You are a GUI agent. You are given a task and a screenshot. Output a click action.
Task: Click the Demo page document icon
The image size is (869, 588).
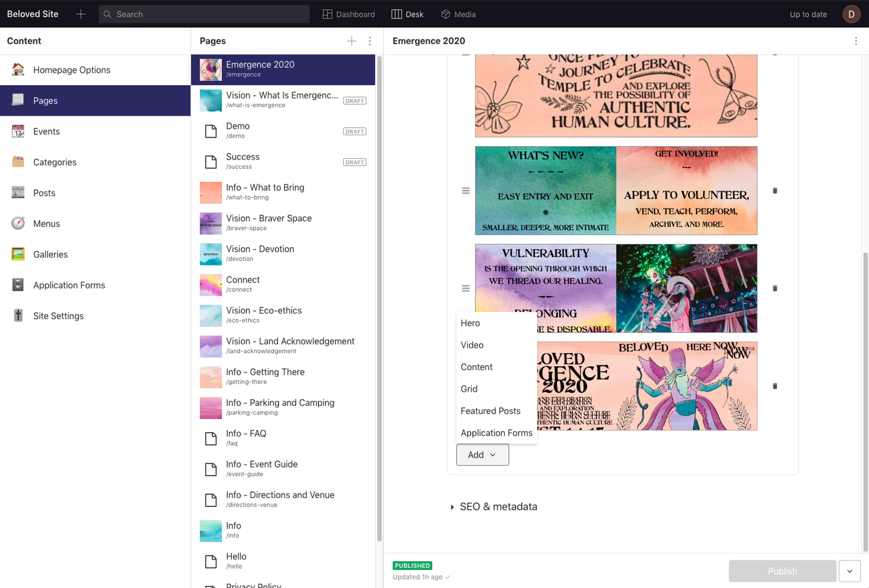pyautogui.click(x=211, y=131)
